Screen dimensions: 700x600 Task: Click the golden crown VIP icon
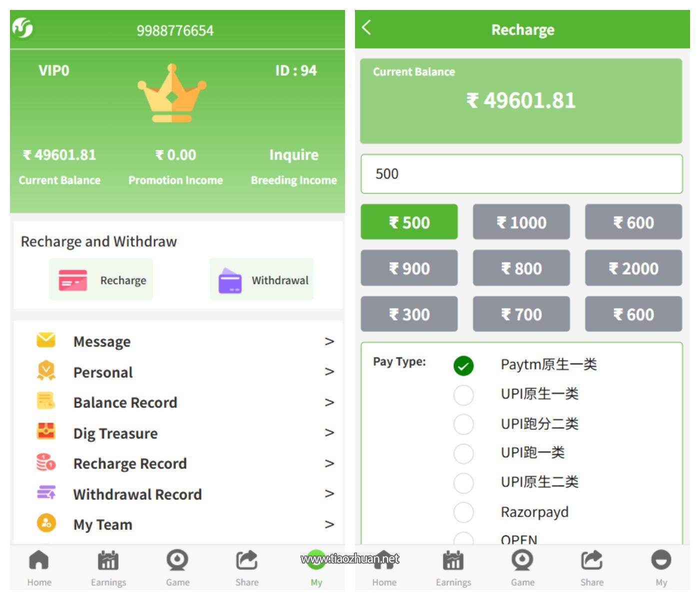coord(172,93)
